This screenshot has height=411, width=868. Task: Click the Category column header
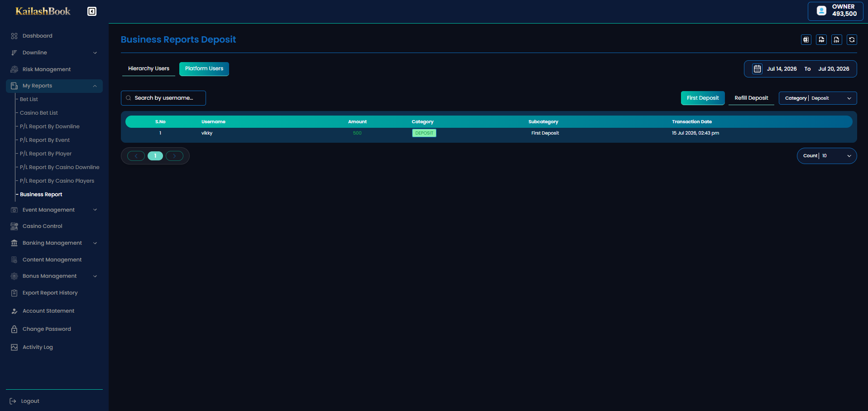(x=422, y=122)
